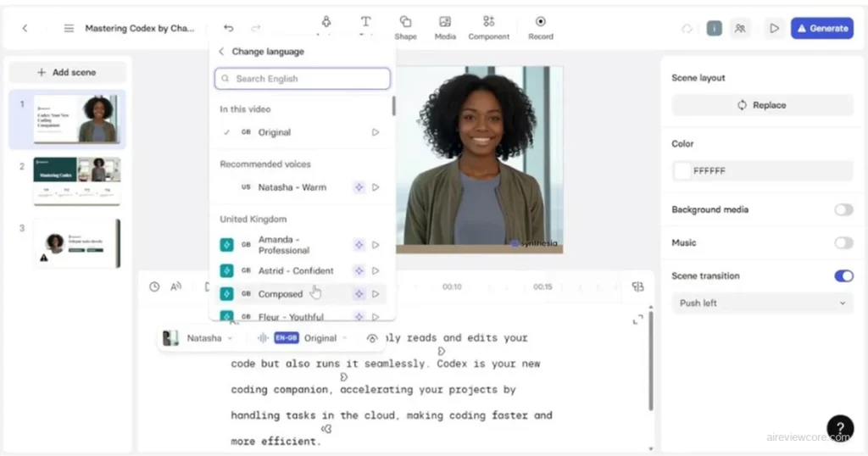This screenshot has height=456, width=868.
Task: Choose Amanda - Professional voice
Action: tap(303, 245)
